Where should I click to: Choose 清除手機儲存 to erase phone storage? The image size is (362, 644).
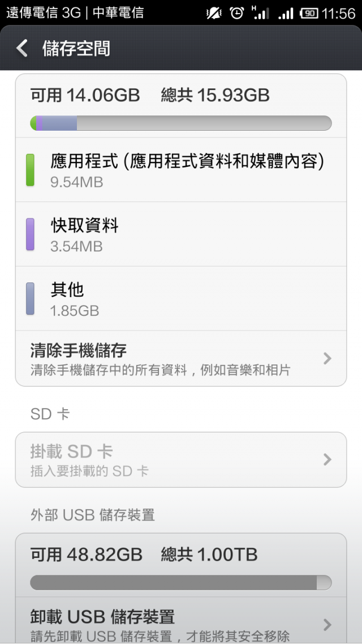tap(181, 358)
